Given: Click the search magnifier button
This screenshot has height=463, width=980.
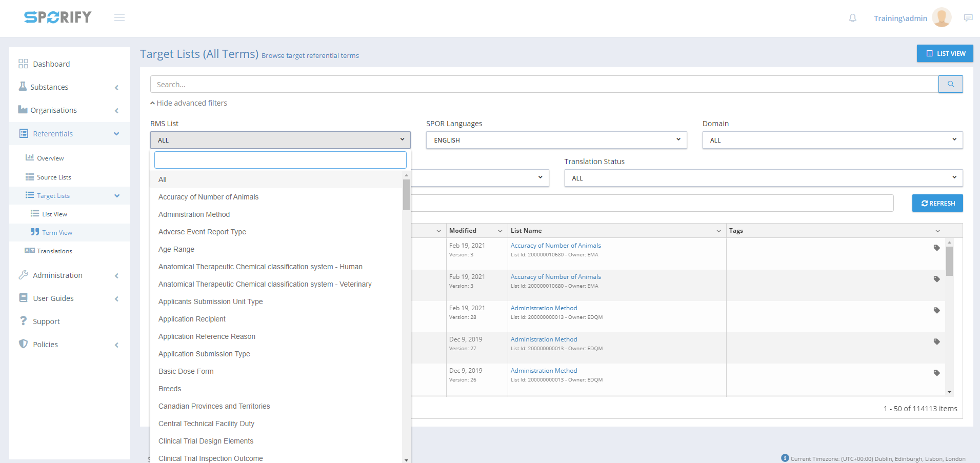Looking at the screenshot, I should [x=950, y=84].
